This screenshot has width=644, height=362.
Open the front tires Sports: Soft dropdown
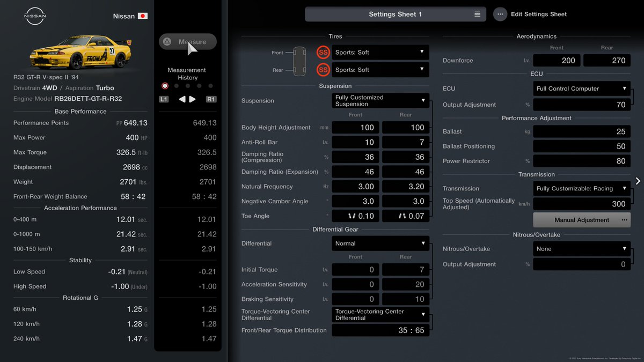(380, 52)
